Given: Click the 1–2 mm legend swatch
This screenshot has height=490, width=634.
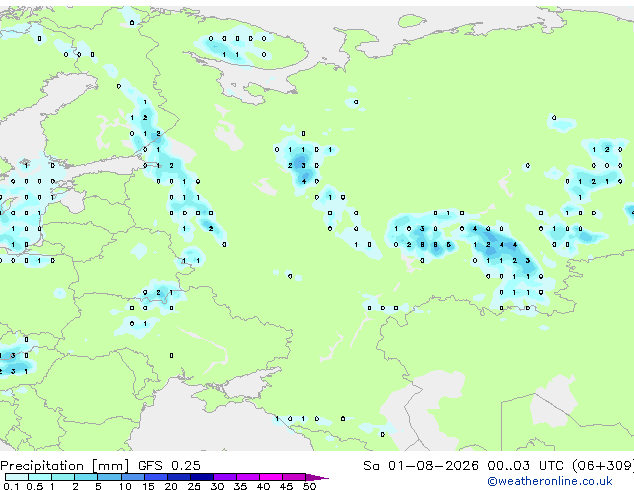Looking at the screenshot, I should point(63,477).
